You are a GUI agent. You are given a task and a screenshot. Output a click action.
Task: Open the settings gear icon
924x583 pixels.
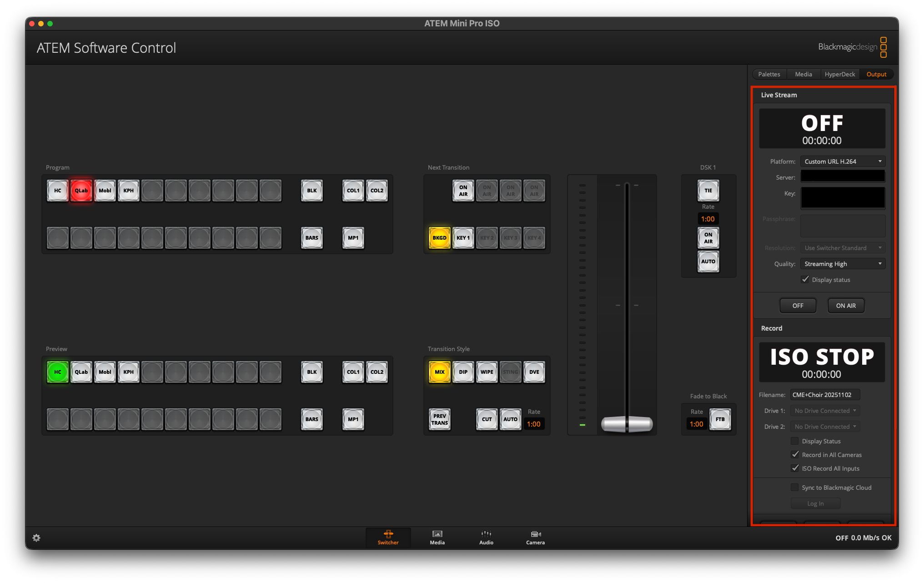(36, 538)
